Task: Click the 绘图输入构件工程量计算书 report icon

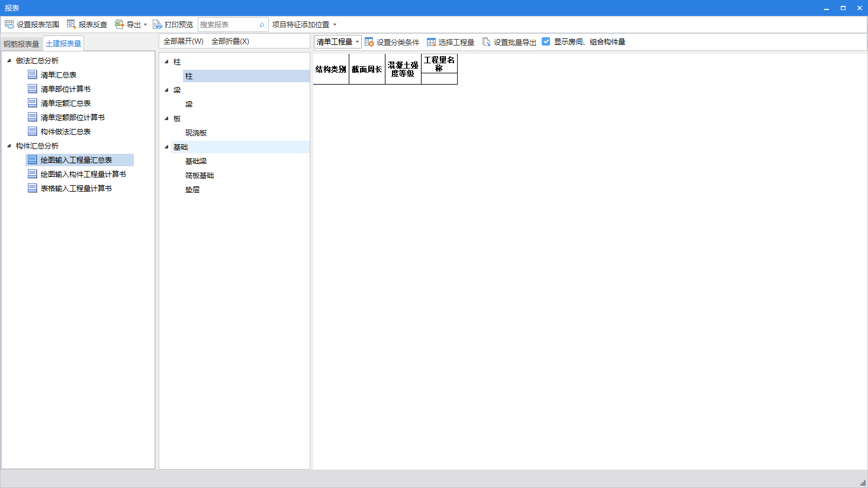Action: [x=33, y=174]
